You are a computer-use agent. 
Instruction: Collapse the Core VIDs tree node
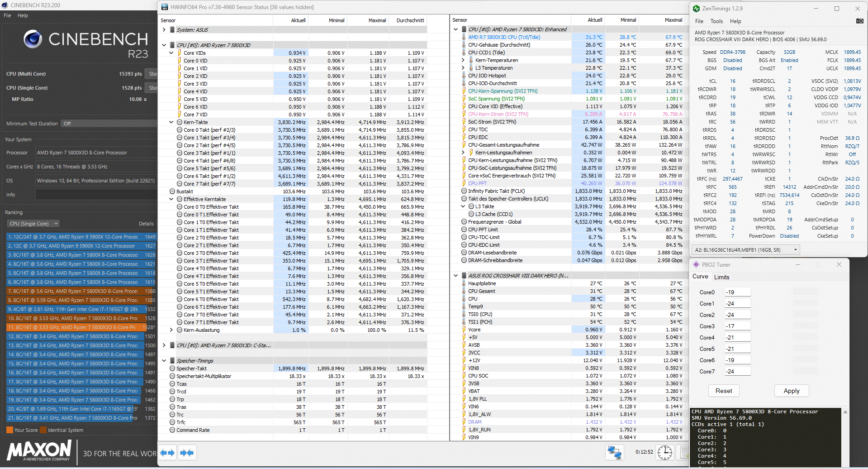coord(171,53)
